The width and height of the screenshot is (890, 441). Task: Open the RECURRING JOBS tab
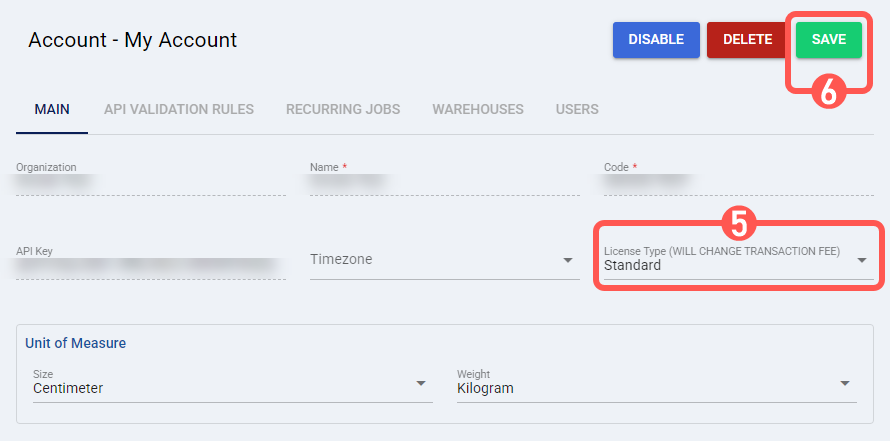pyautogui.click(x=343, y=109)
